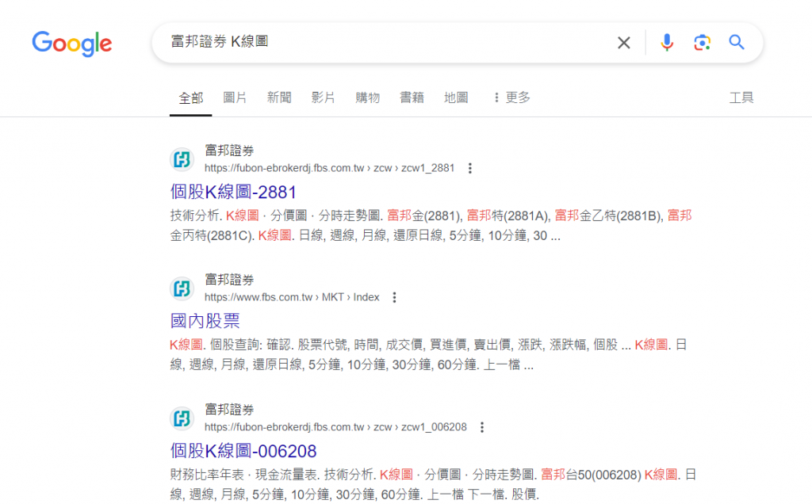Click the 富邦證券 site name above 個股K線圖-006208
The image size is (812, 504).
pyautogui.click(x=229, y=410)
